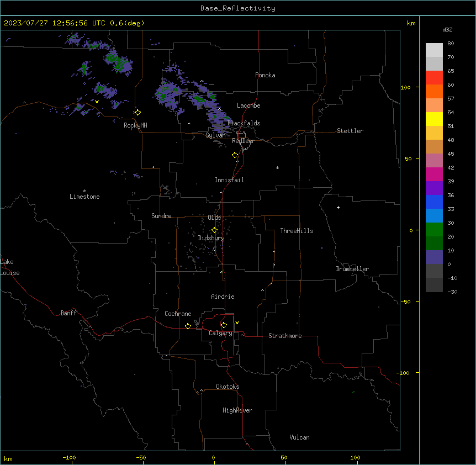Image resolution: width=476 pixels, height=465 pixels.
Task: Select the yellow diamond marker below Olds
Action: [214, 230]
